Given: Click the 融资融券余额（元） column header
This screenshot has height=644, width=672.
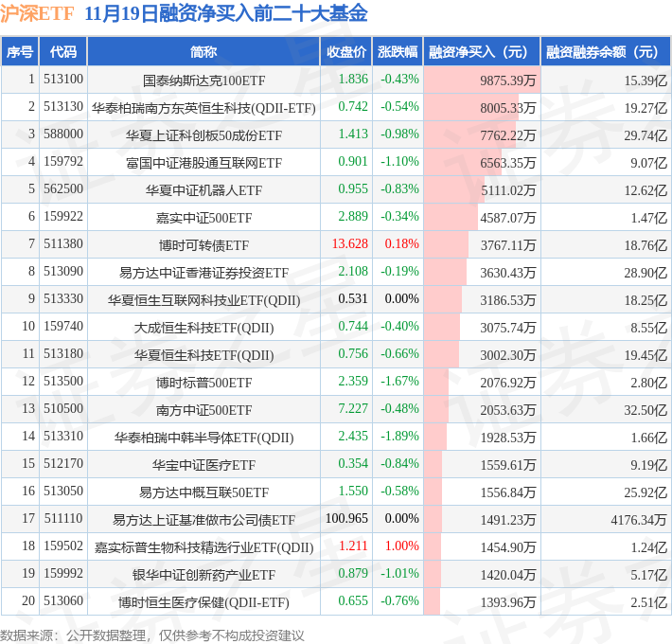Looking at the screenshot, I should 605,52.
